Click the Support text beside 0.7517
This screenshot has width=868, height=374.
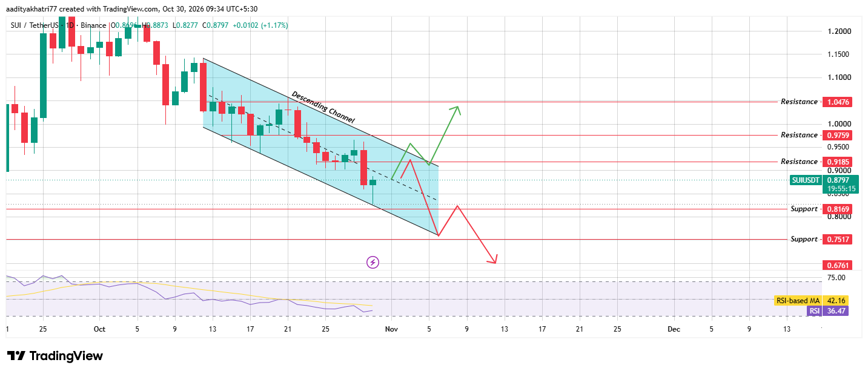(804, 239)
